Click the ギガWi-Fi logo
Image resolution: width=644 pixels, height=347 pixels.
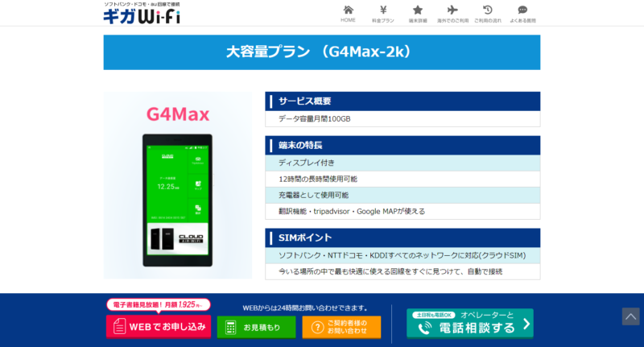[142, 16]
